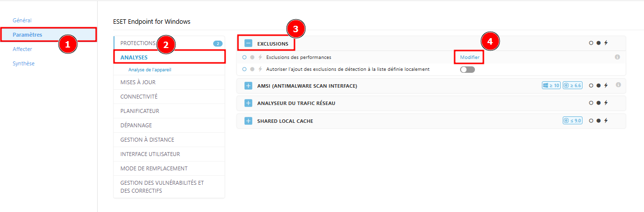Go to the Affecter section
644x212 pixels.
[x=22, y=49]
